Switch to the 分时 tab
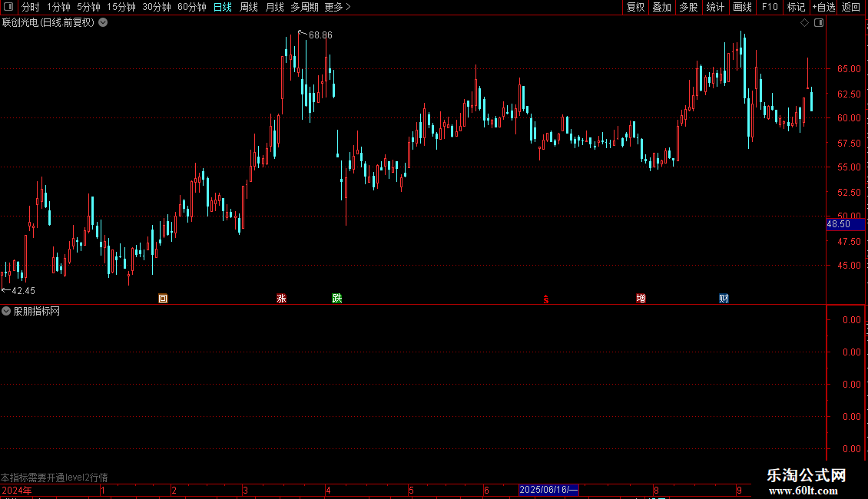This screenshot has height=499, width=868. pos(31,7)
